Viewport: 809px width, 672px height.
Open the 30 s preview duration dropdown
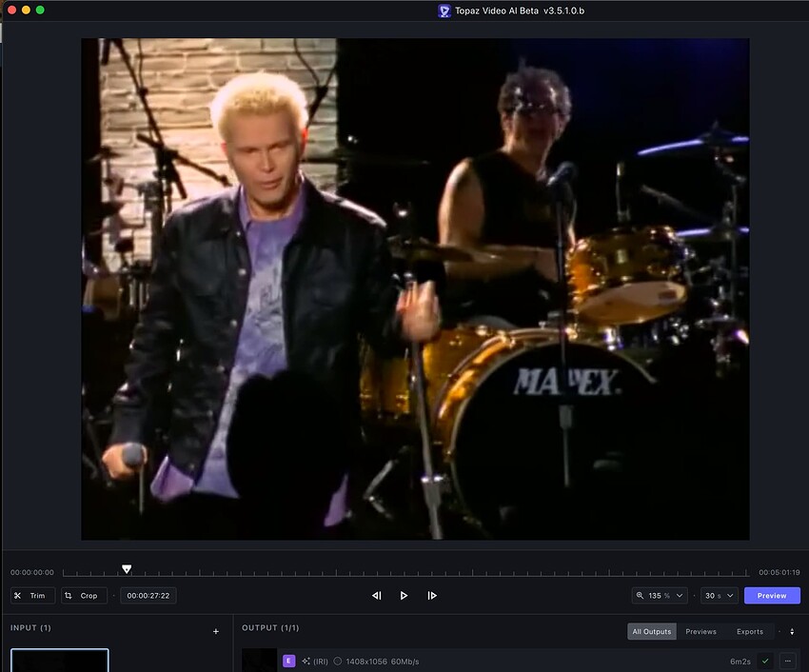(719, 596)
